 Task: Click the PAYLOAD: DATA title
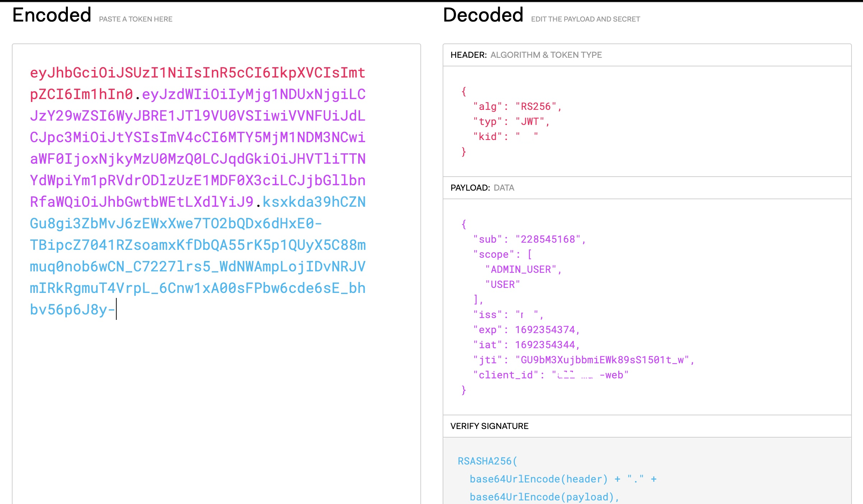point(482,188)
